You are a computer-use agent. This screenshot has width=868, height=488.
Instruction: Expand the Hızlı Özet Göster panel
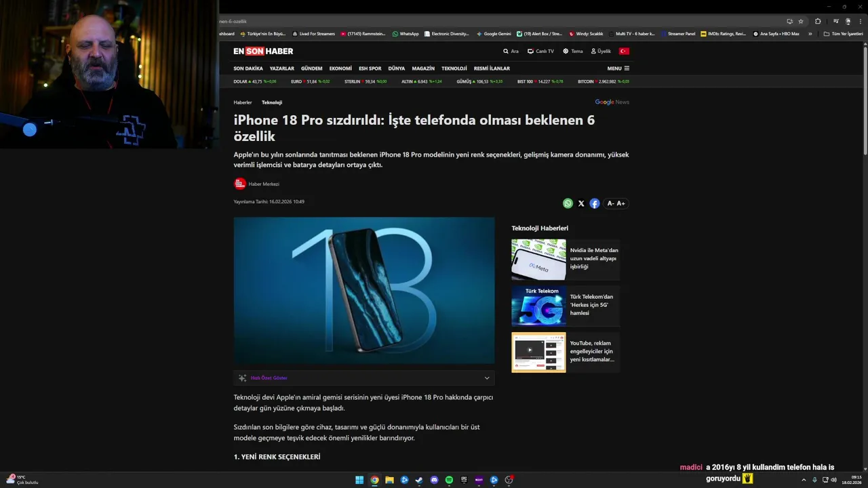click(x=364, y=378)
